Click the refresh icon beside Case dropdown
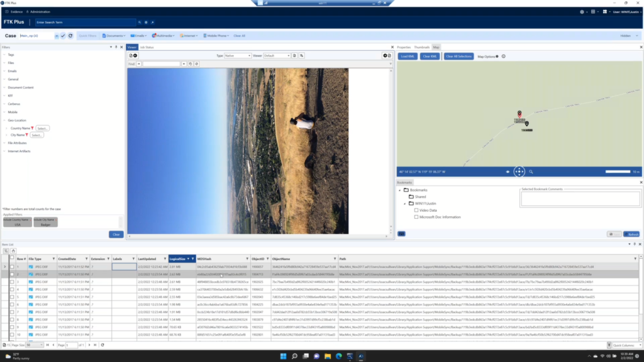This screenshot has width=644, height=362. tap(70, 36)
